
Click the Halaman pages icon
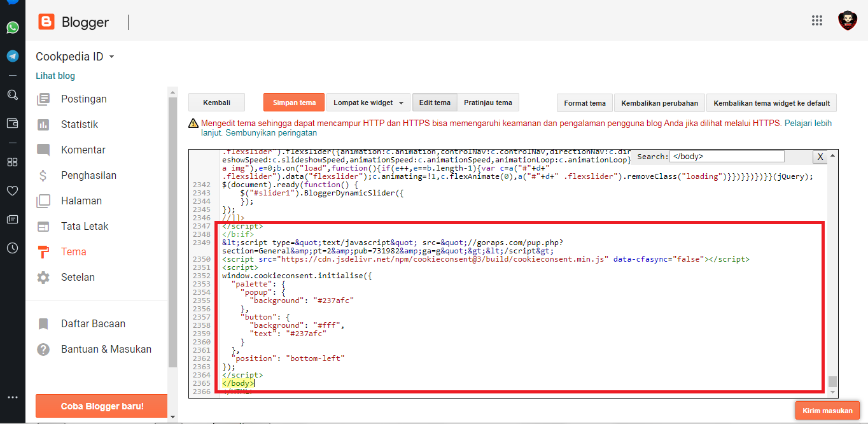pyautogui.click(x=43, y=201)
